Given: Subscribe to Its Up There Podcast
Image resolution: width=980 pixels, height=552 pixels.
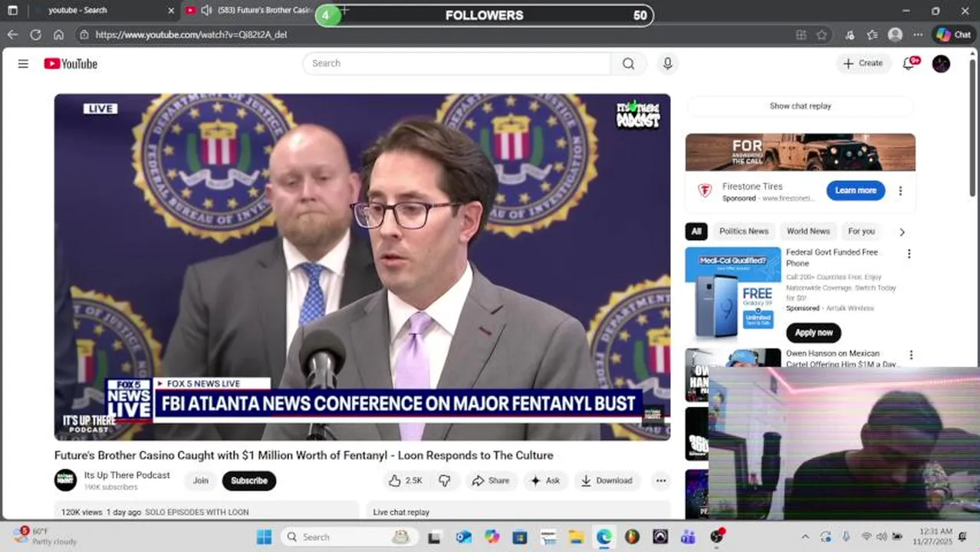Looking at the screenshot, I should pos(249,481).
